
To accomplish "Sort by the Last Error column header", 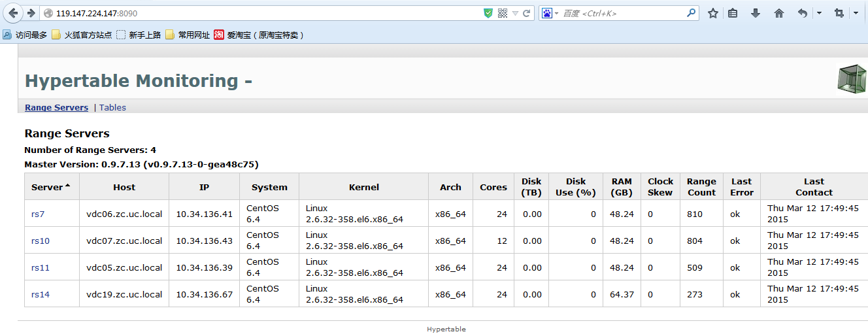I will pyautogui.click(x=742, y=187).
